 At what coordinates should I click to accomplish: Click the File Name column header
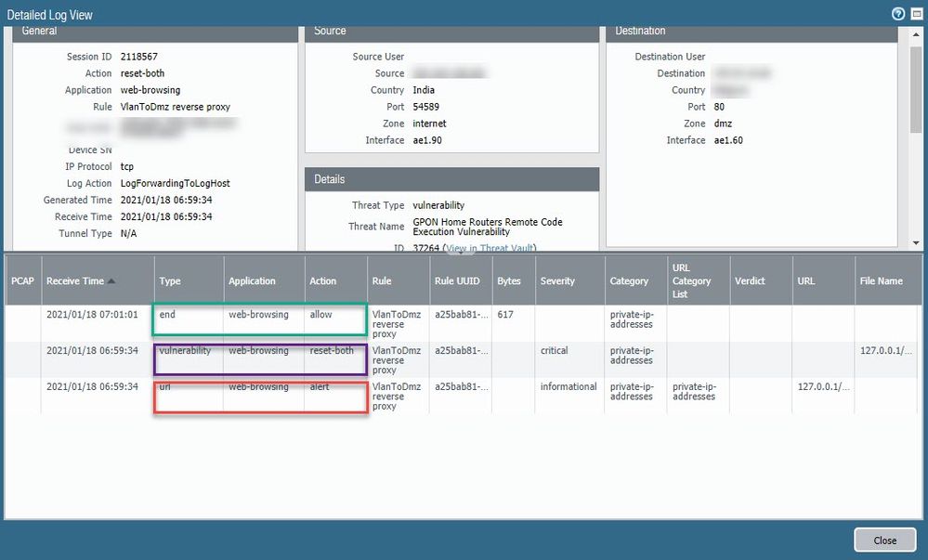(x=881, y=280)
